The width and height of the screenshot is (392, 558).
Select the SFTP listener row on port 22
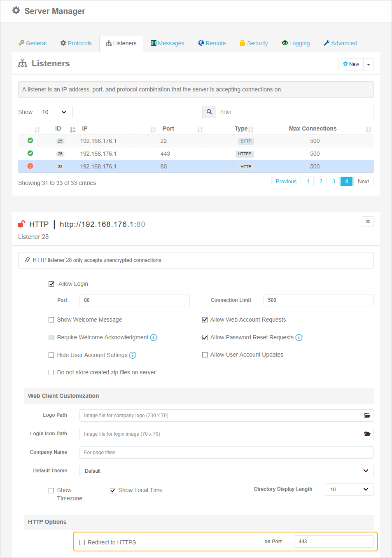[196, 141]
